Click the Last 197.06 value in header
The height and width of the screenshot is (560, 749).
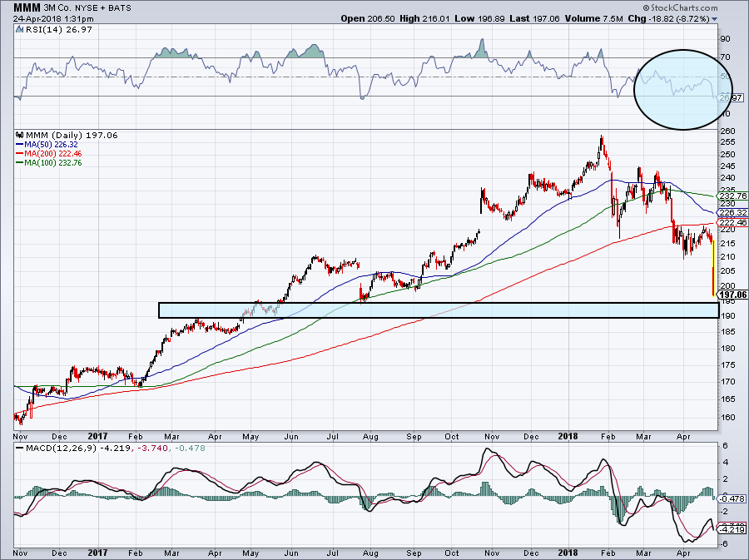pos(534,18)
